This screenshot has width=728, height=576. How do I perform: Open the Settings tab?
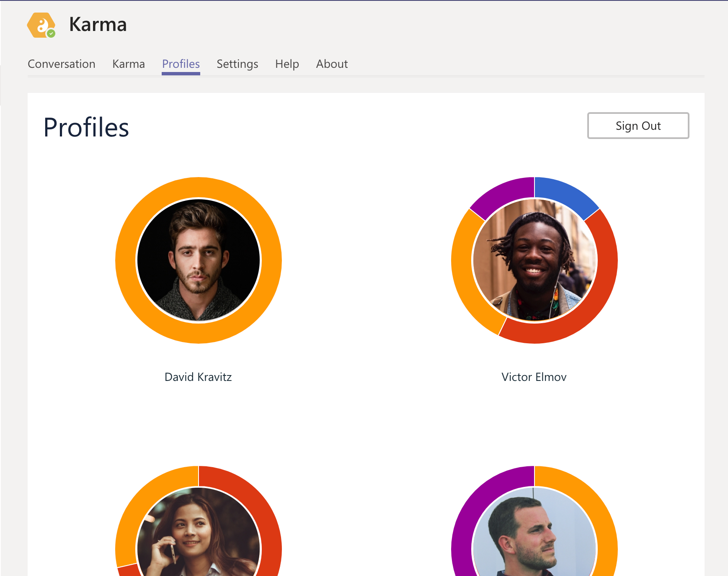pyautogui.click(x=237, y=64)
